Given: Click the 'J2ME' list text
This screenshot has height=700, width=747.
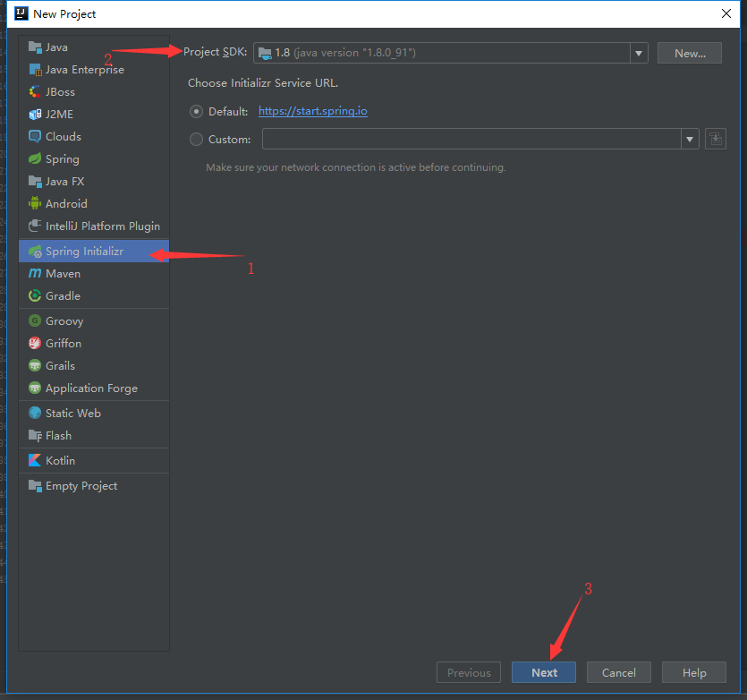Looking at the screenshot, I should (59, 115).
